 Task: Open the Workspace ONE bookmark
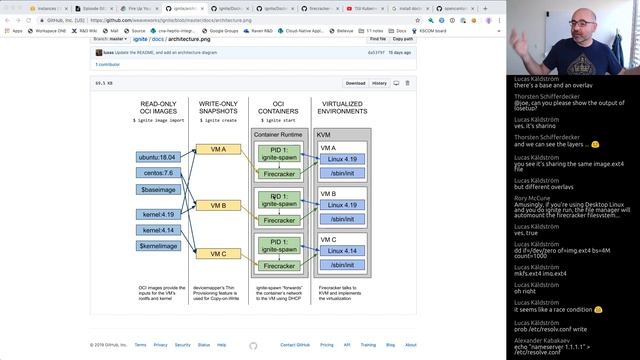tap(47, 31)
